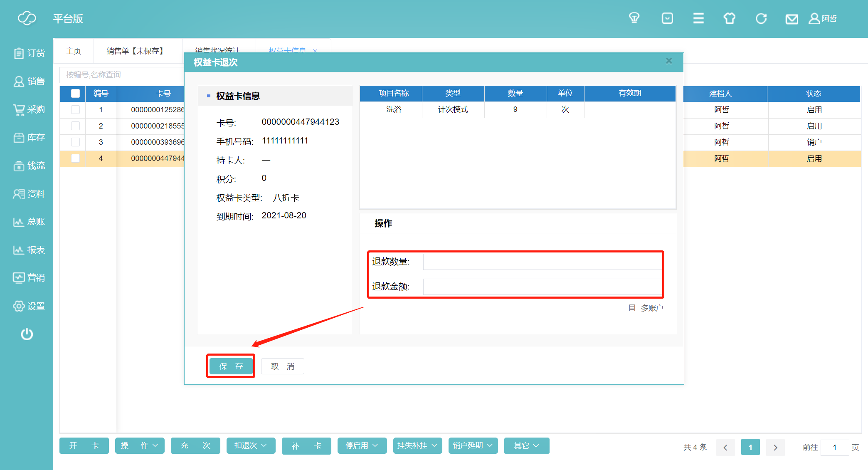Click the lightbulb tips icon in header

pos(634,18)
